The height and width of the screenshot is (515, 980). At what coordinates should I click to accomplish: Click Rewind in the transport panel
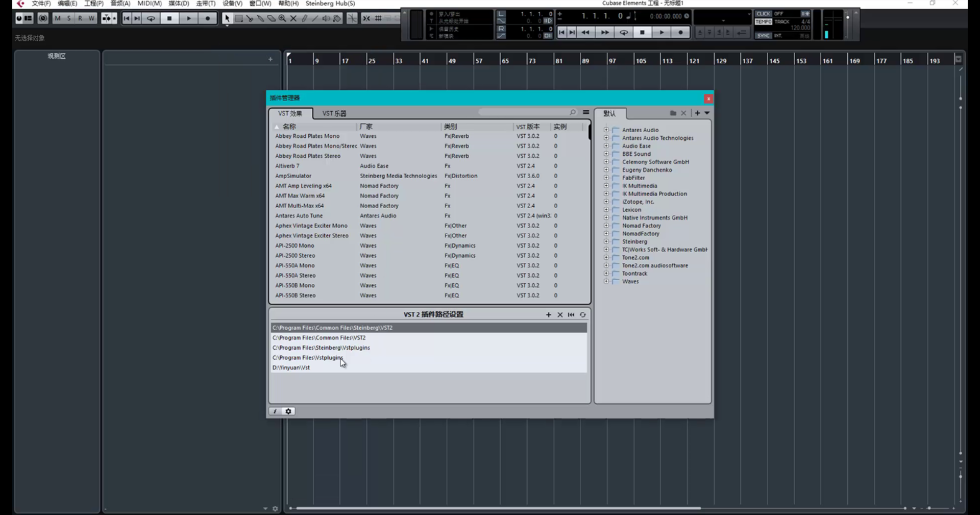point(585,32)
